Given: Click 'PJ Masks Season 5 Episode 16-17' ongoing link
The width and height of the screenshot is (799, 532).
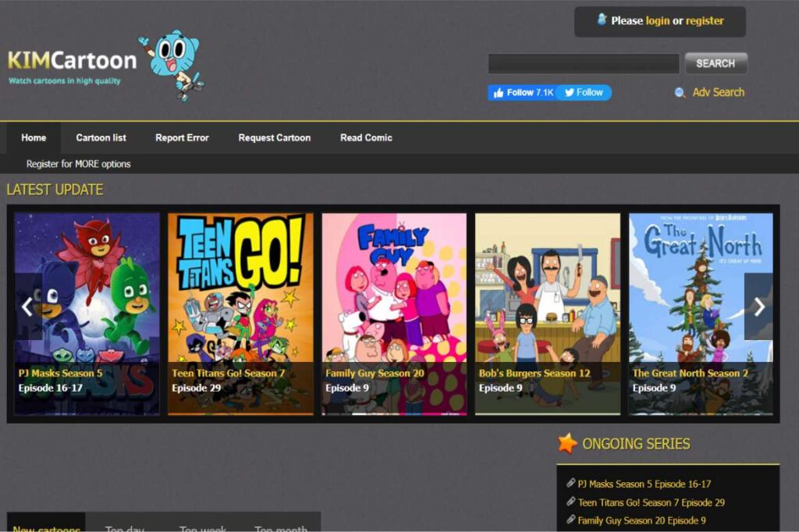Looking at the screenshot, I should (644, 484).
